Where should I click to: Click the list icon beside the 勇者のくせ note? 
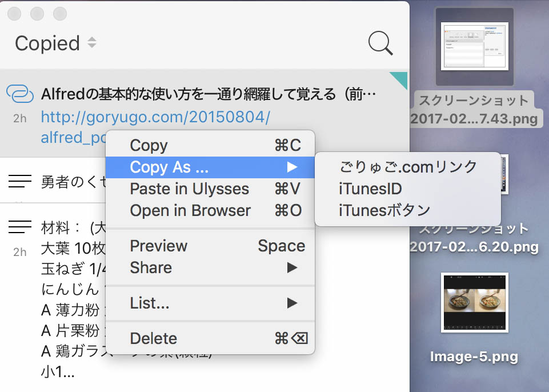coord(19,180)
